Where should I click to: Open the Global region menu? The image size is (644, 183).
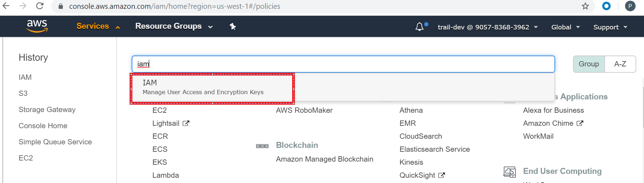tap(565, 27)
